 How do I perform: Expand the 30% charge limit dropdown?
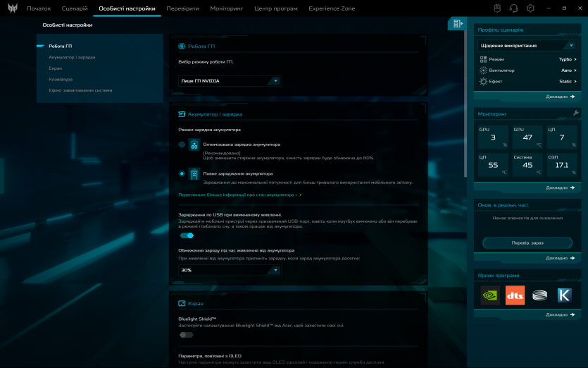(229, 270)
